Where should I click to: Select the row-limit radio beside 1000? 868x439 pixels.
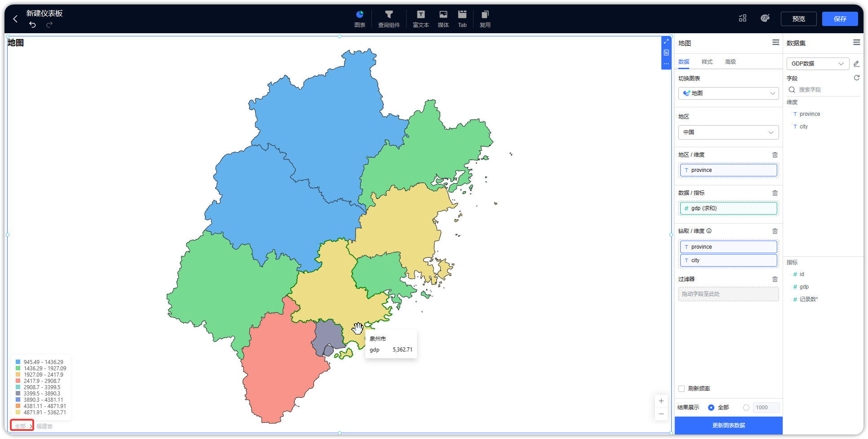point(746,408)
